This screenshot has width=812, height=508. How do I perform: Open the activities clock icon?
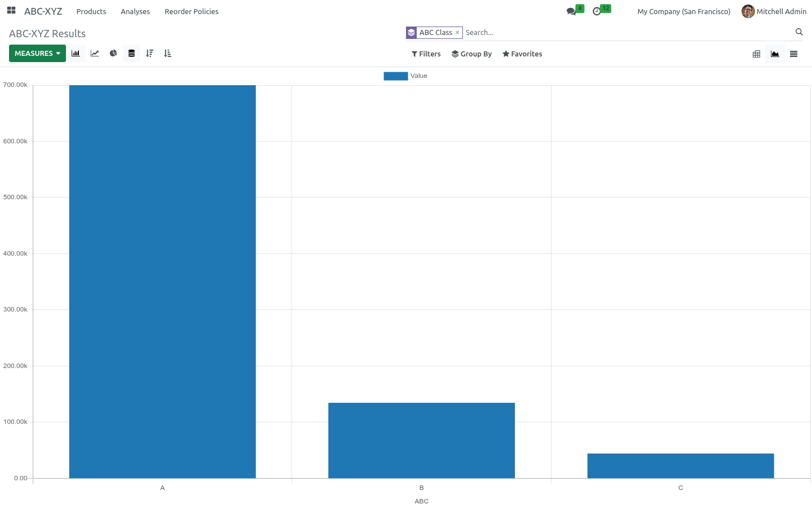coord(597,11)
